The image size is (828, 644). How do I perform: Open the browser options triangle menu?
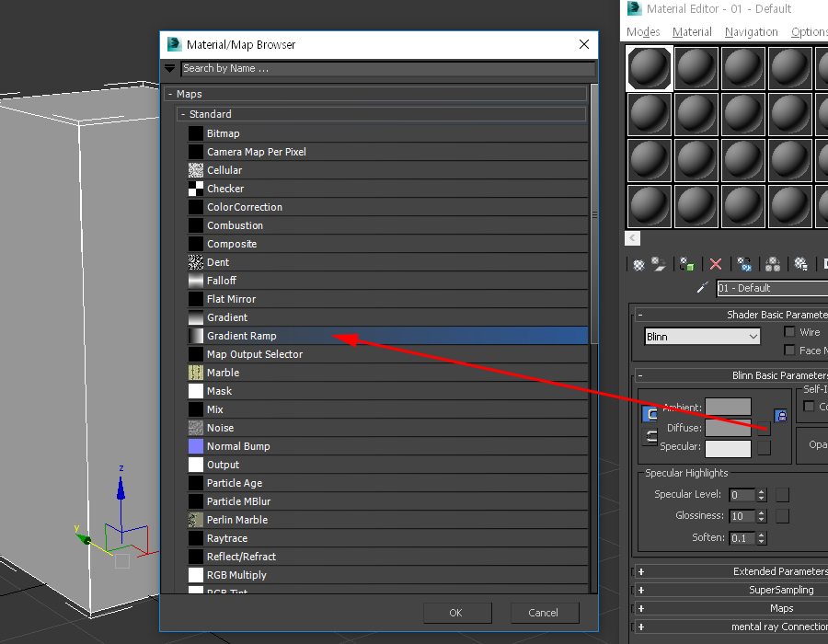[x=169, y=68]
